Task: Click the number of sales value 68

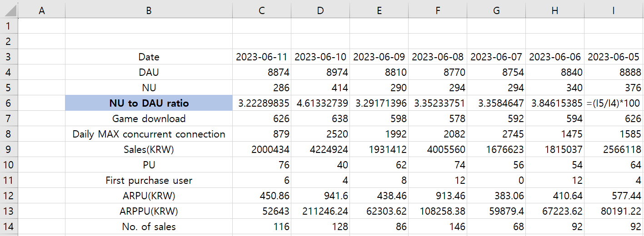Action: pos(496,226)
